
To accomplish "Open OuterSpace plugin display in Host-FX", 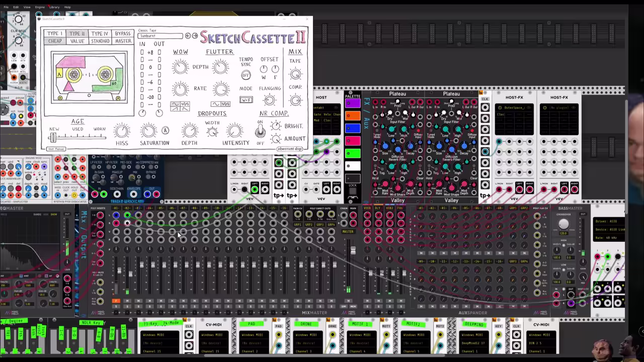I will click(x=514, y=108).
